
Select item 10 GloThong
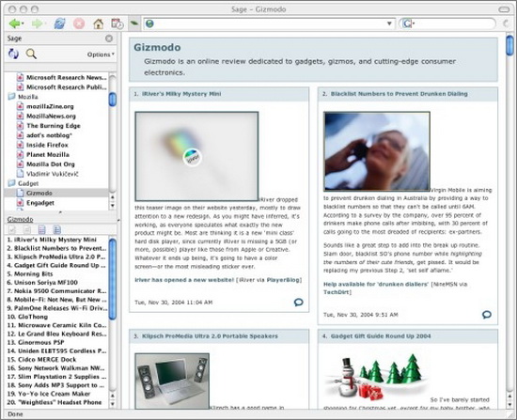(x=27, y=317)
